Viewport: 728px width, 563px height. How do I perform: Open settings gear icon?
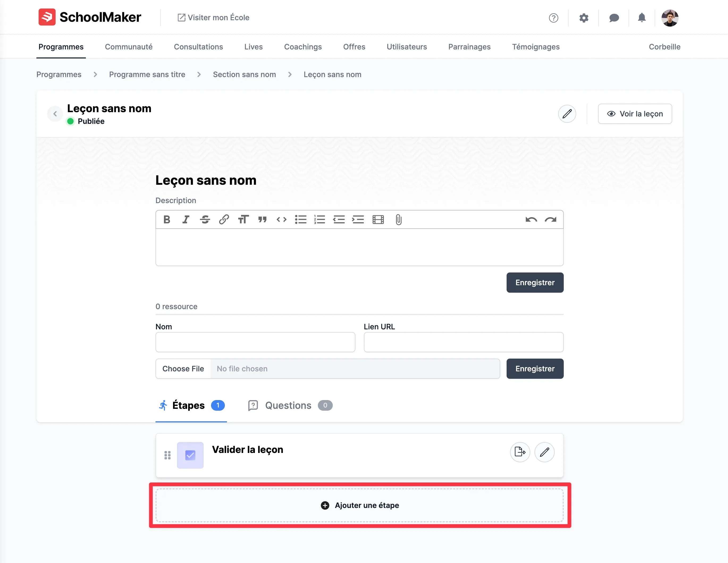pos(584,18)
